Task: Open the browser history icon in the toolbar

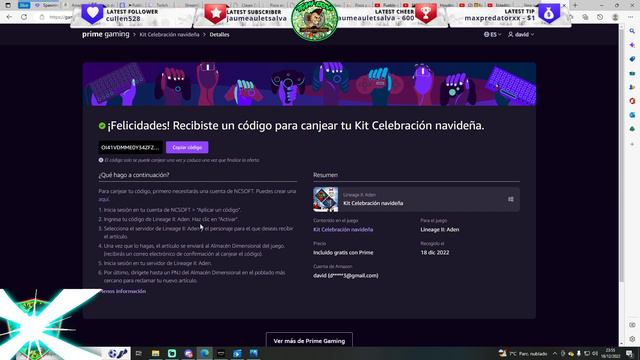Action: [600, 17]
